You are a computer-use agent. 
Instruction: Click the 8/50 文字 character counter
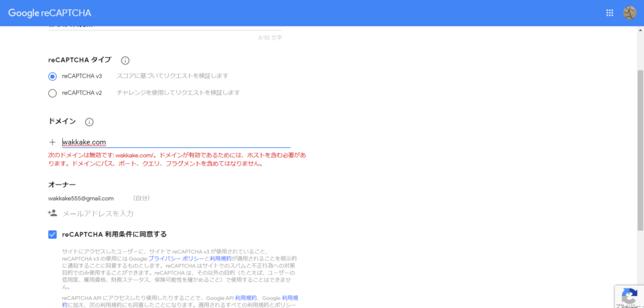click(x=270, y=38)
